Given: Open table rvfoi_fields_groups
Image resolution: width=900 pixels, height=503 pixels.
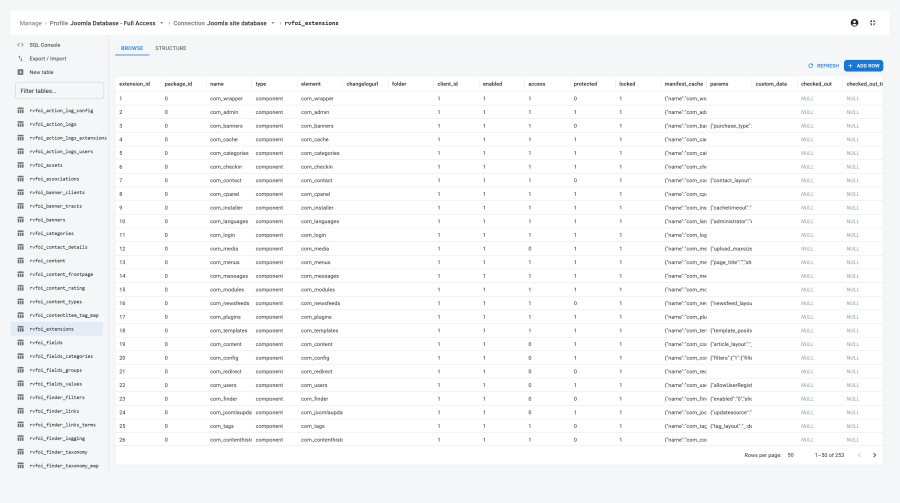Looking at the screenshot, I should click(57, 370).
